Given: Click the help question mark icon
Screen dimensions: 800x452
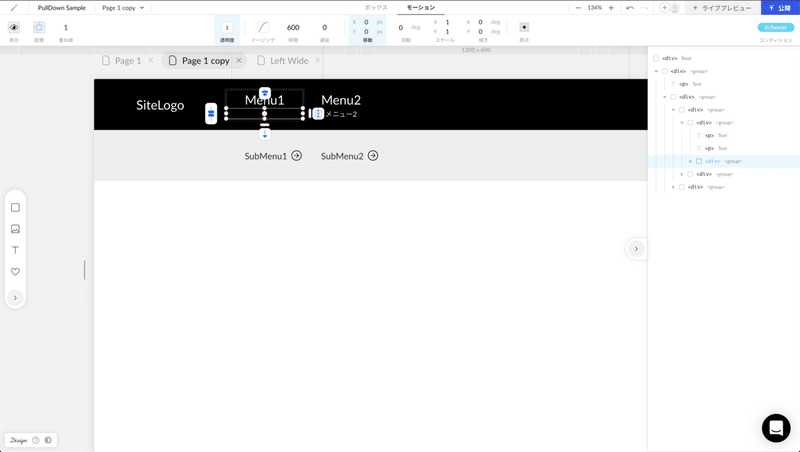Looking at the screenshot, I should pos(36,440).
